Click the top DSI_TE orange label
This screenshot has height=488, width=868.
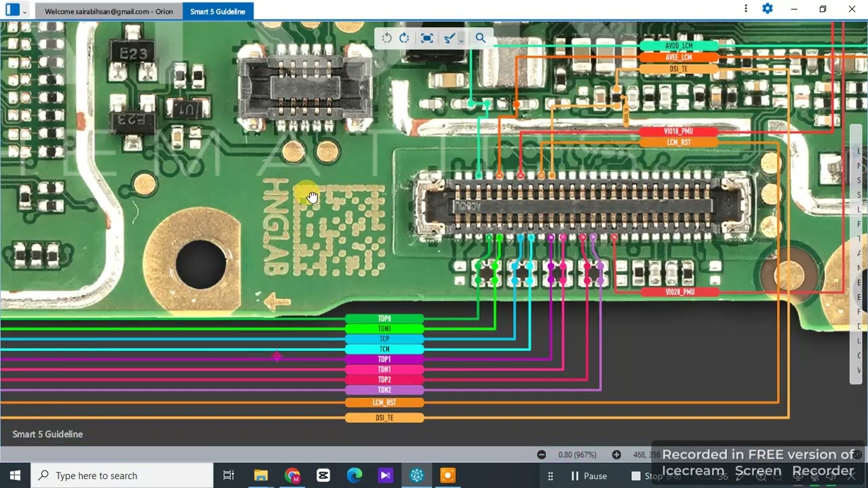pos(679,69)
